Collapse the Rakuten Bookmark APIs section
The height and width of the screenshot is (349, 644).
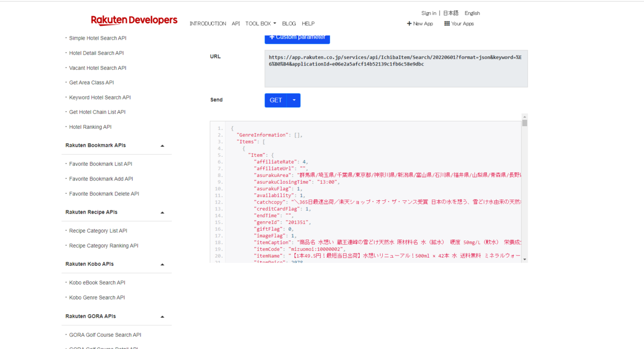click(162, 146)
